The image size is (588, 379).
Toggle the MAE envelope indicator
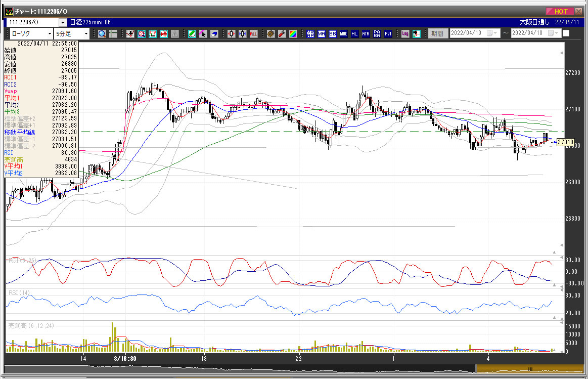coord(343,34)
